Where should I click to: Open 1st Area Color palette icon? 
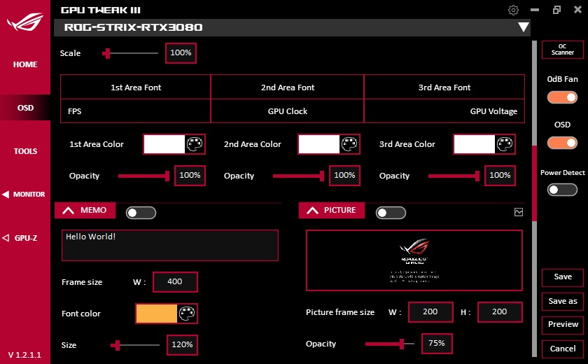[x=195, y=144]
